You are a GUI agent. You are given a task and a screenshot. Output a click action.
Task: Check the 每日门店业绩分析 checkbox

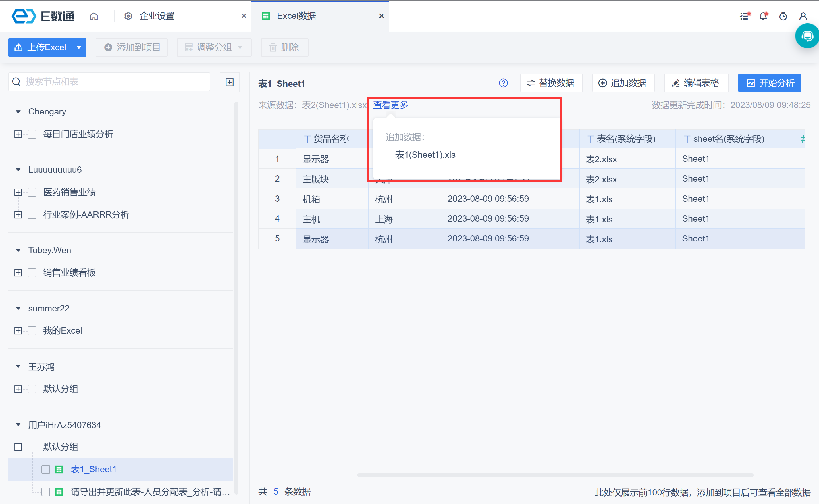(32, 134)
